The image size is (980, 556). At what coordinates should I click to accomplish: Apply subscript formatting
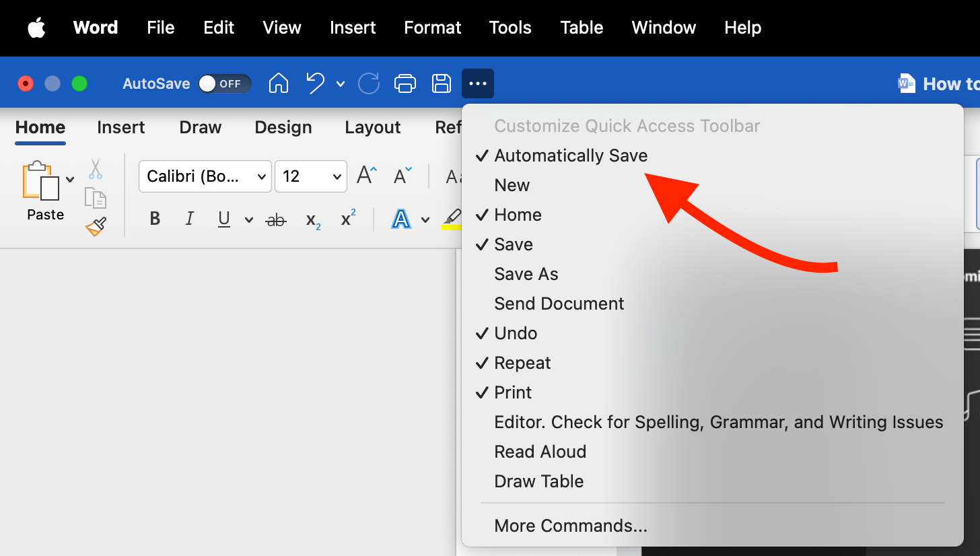(x=313, y=220)
